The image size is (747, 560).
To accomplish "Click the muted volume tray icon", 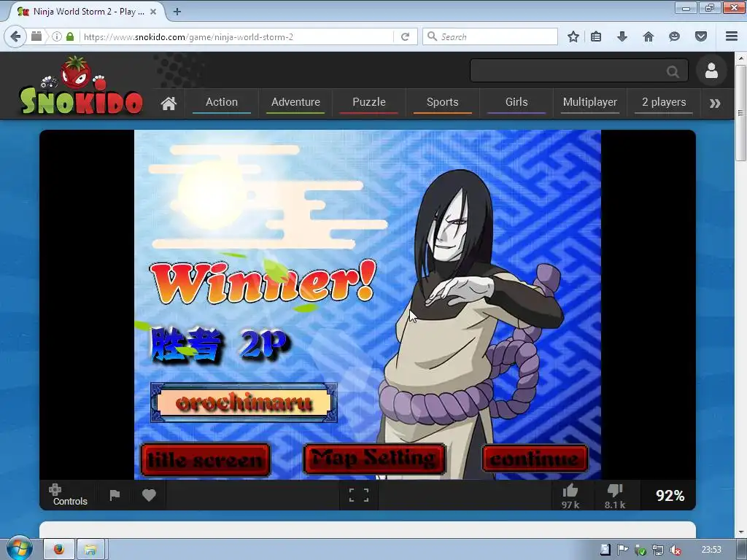I will click(x=675, y=550).
